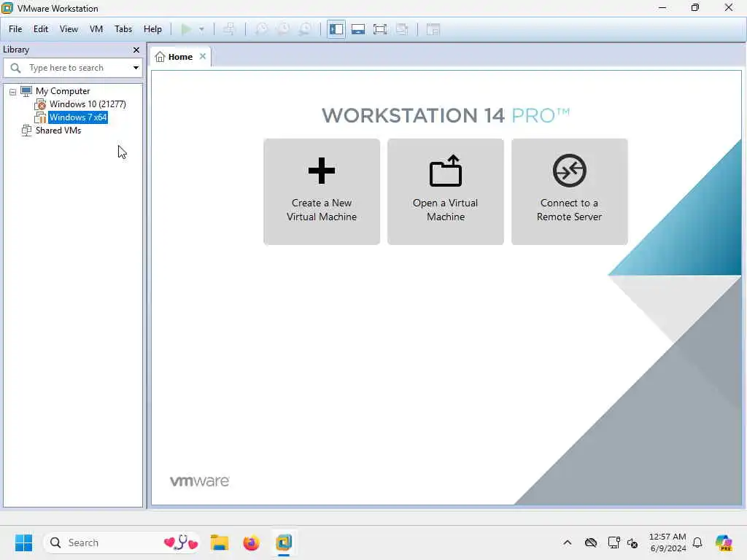Click the Unity mode toolbar icon
The width and height of the screenshot is (747, 560).
(402, 29)
